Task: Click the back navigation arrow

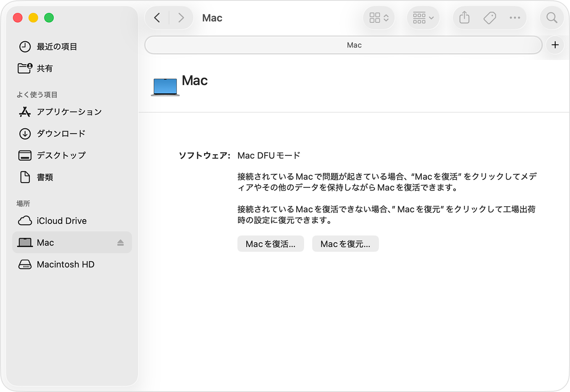Action: pyautogui.click(x=157, y=18)
